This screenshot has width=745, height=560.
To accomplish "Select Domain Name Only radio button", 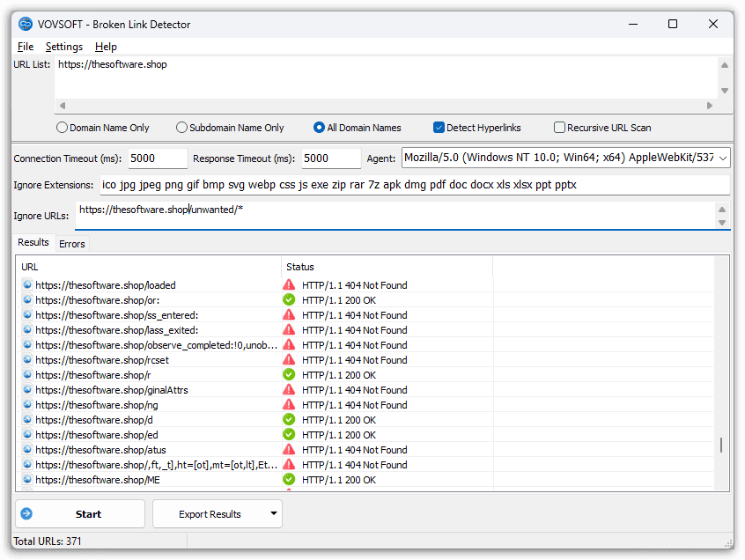I will [62, 128].
